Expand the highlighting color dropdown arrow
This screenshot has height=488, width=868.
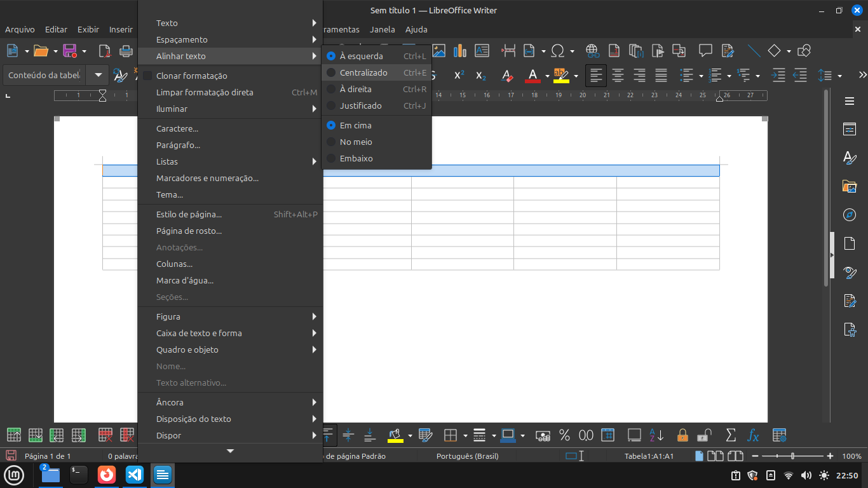576,76
